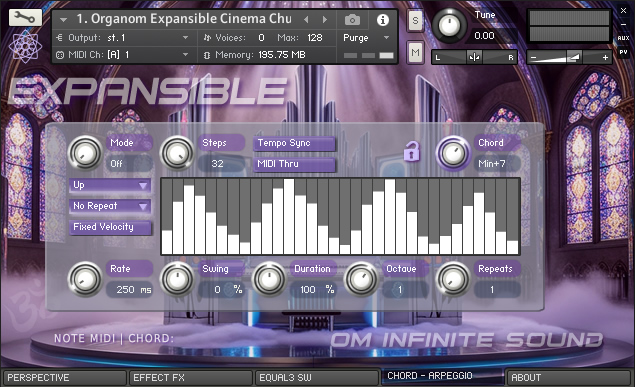Screen dimensions: 635x387
Task: Open the wrench instrument edit mode
Action: coord(25,17)
